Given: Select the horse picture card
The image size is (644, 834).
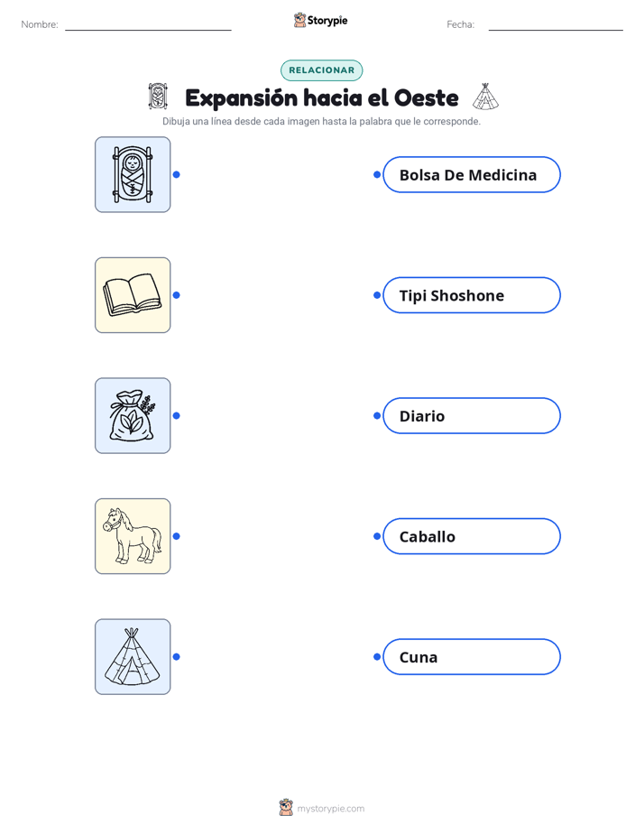Looking at the screenshot, I should point(133,536).
